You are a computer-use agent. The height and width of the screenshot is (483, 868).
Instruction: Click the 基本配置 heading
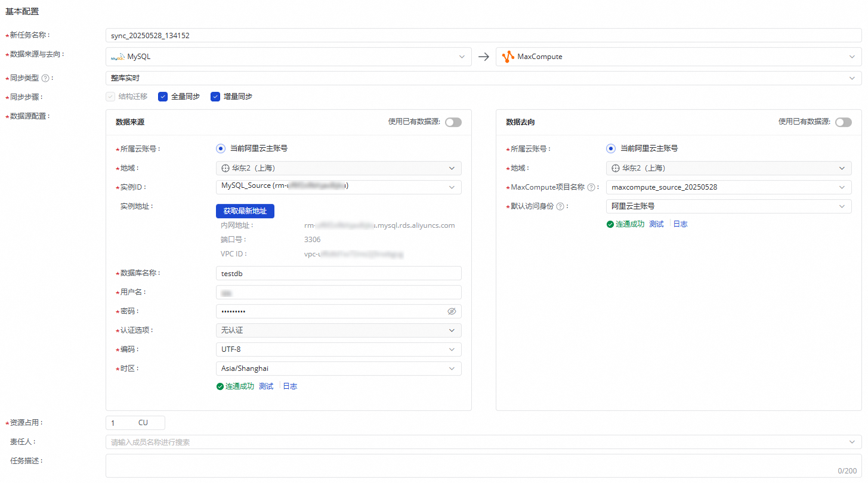tap(22, 11)
